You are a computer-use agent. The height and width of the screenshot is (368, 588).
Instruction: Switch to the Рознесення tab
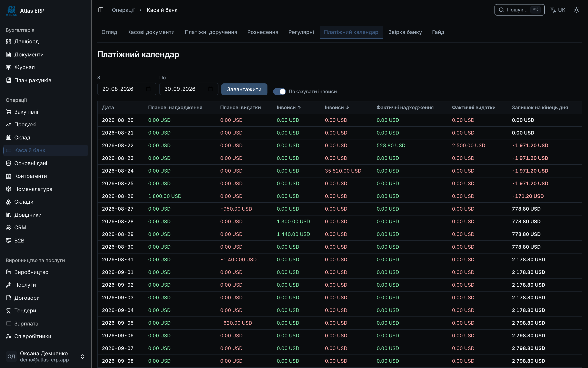(263, 32)
